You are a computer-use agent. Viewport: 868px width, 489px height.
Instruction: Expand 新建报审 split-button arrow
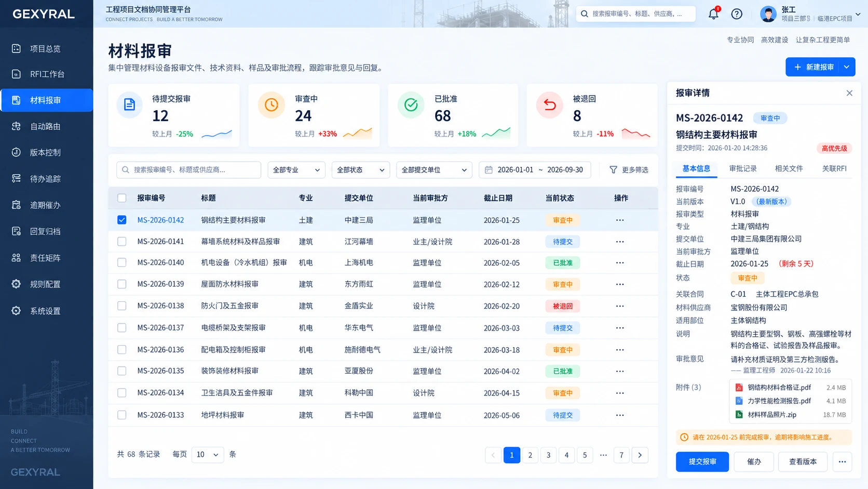(847, 67)
